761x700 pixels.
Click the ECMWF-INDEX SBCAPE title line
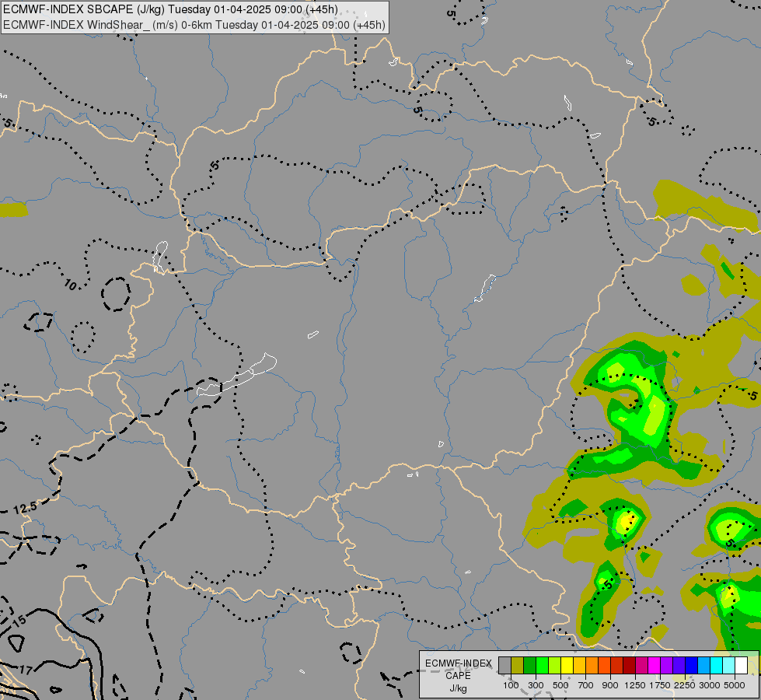pyautogui.click(x=170, y=9)
